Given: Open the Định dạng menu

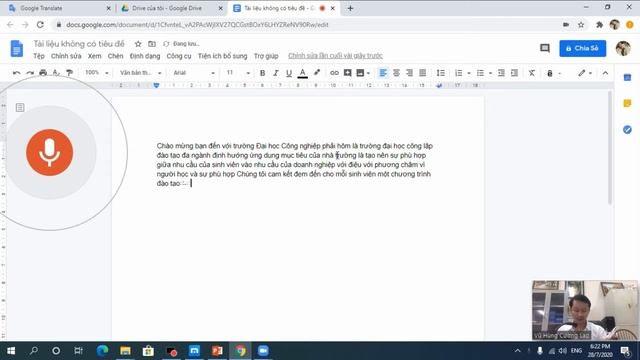Looking at the screenshot, I should click(145, 56).
